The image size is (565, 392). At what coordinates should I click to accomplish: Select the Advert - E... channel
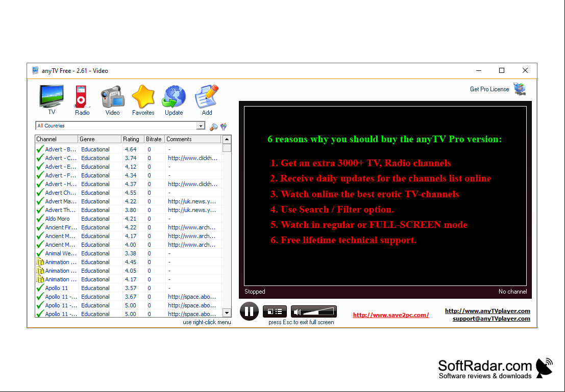[x=129, y=167]
